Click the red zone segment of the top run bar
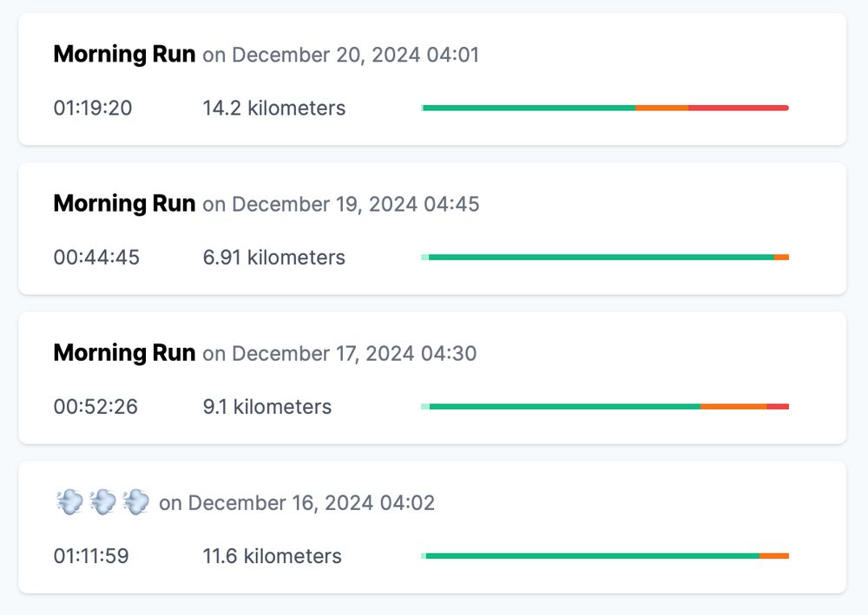 click(x=738, y=108)
